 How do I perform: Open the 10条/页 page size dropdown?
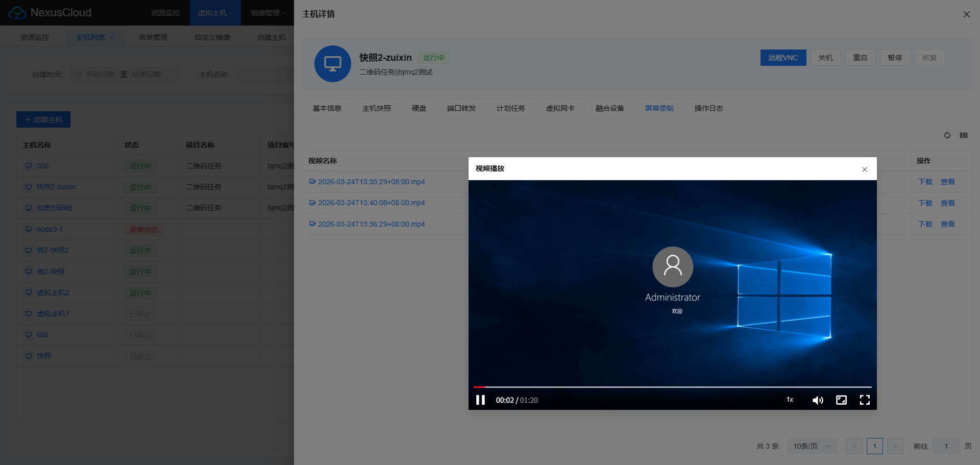tap(812, 446)
